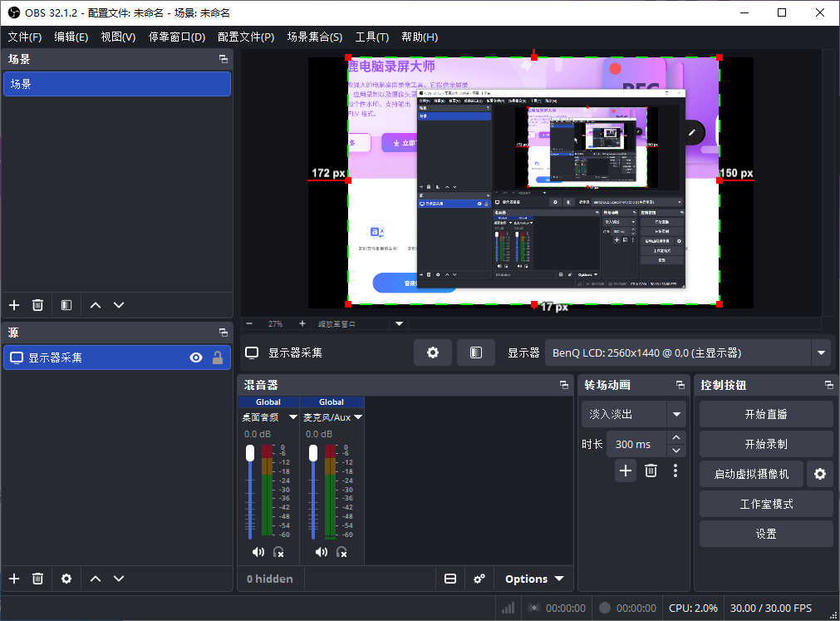Viewport: 840px width, 621px height.
Task: Expand desktop audio options arrow
Action: click(x=293, y=416)
